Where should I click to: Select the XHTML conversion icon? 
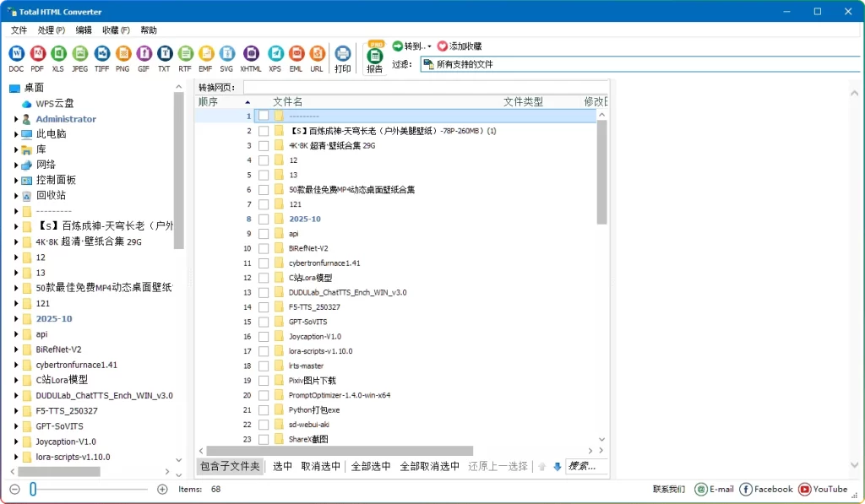point(251,54)
